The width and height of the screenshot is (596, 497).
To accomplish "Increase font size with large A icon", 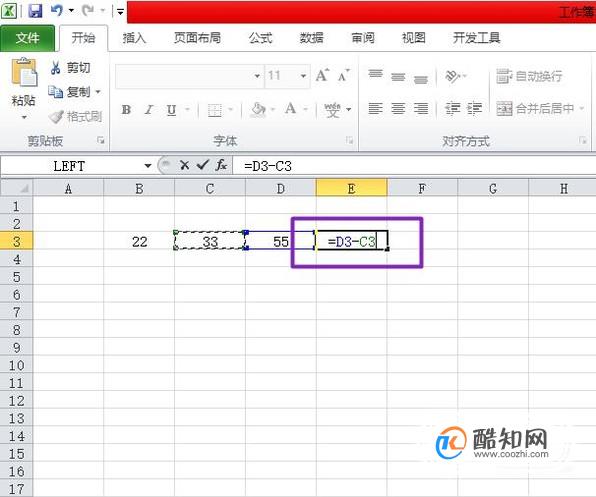I will pos(322,75).
